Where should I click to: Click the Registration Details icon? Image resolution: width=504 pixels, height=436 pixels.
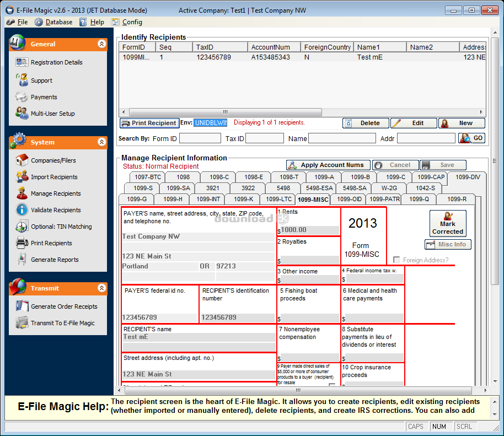22,62
